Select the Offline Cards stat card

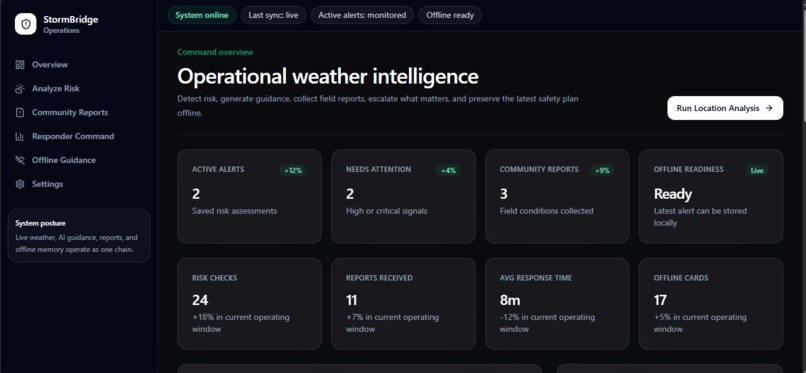pos(711,304)
